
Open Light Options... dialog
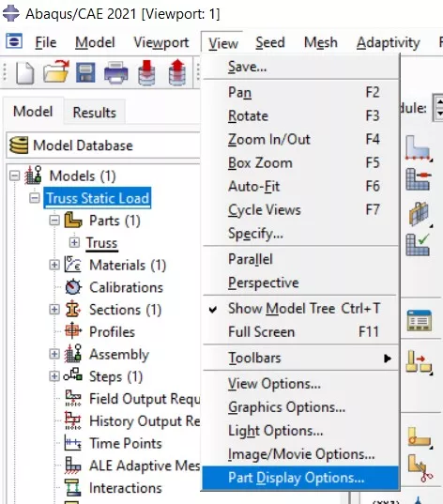(301, 431)
